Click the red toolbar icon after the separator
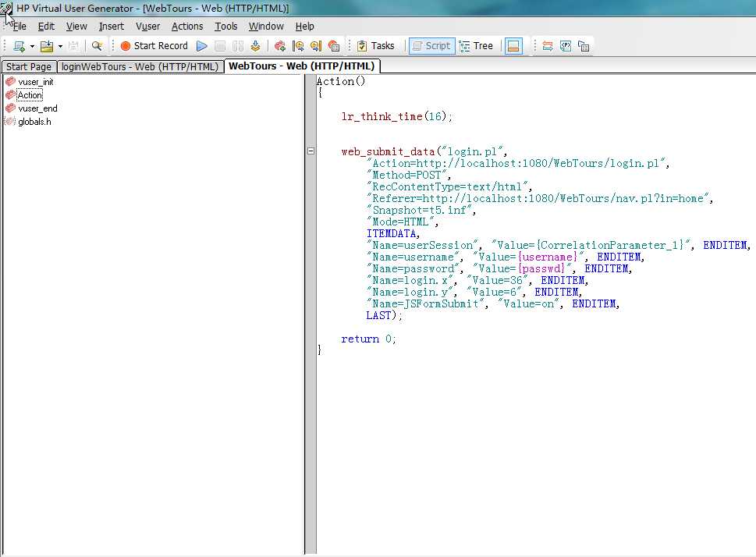 pyautogui.click(x=279, y=46)
